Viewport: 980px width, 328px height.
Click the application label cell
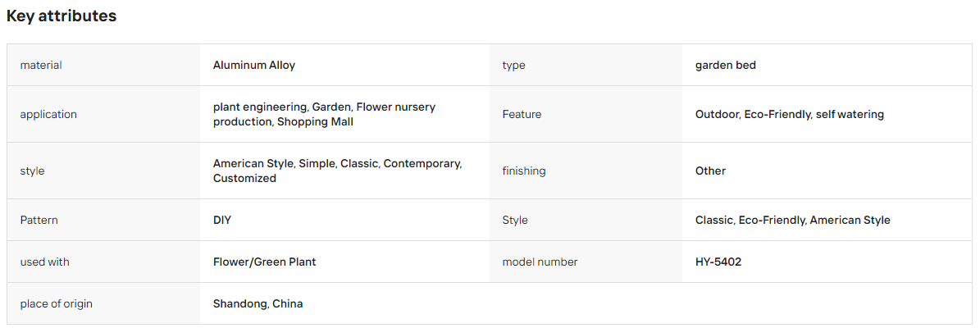104,114
